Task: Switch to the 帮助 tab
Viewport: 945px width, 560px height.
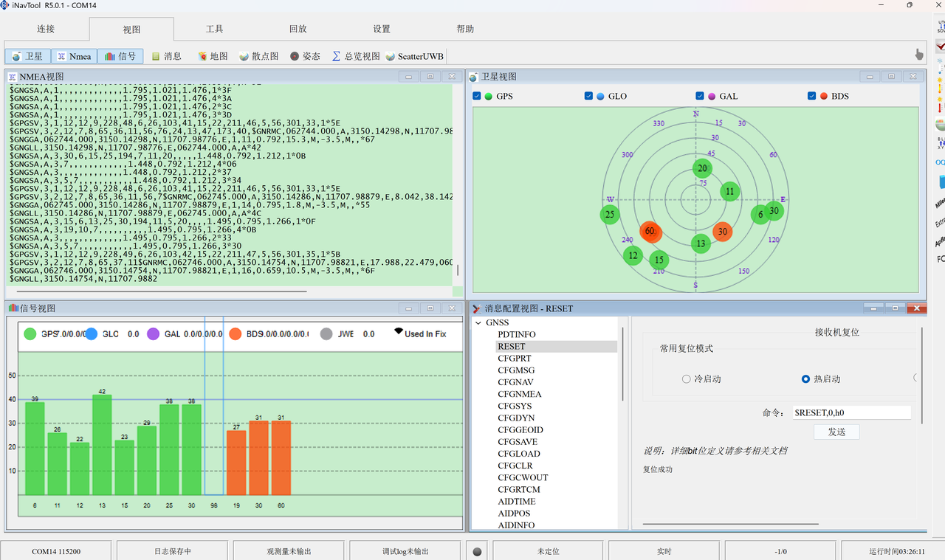Action: (x=465, y=29)
